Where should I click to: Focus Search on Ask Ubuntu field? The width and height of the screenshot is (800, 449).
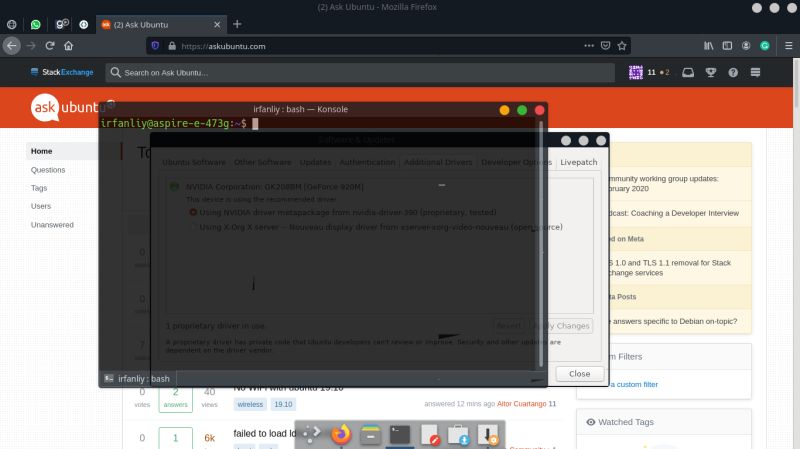[360, 72]
